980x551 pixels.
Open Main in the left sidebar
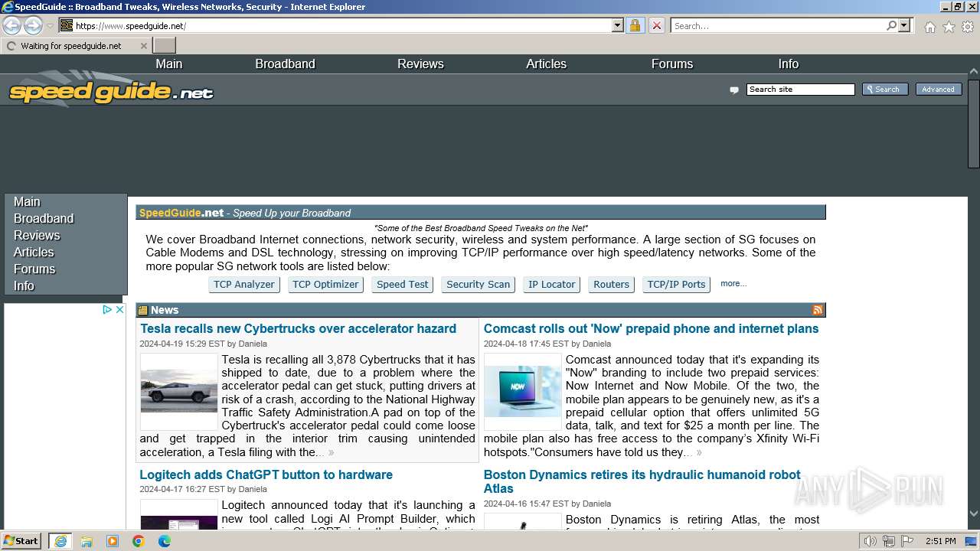[27, 202]
